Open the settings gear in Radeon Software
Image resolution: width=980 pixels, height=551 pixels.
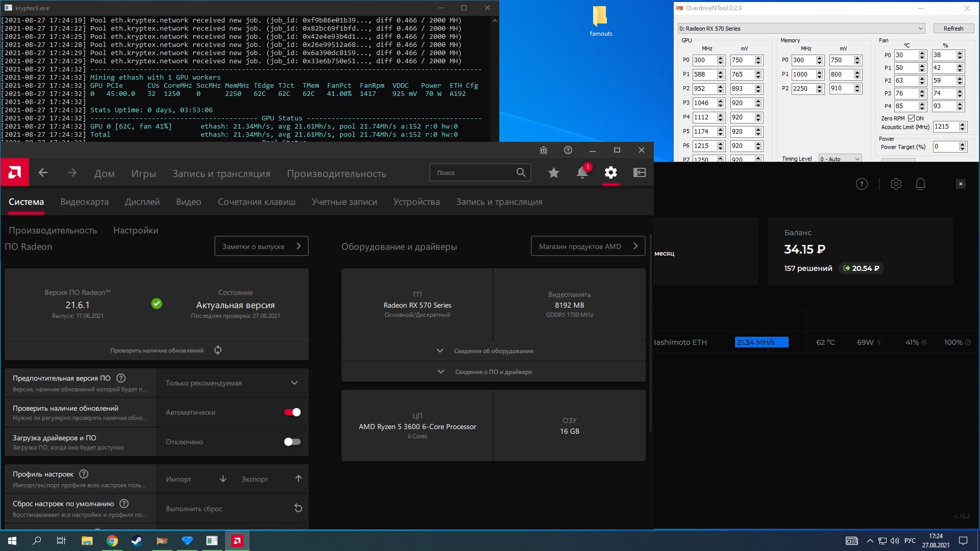tap(610, 172)
